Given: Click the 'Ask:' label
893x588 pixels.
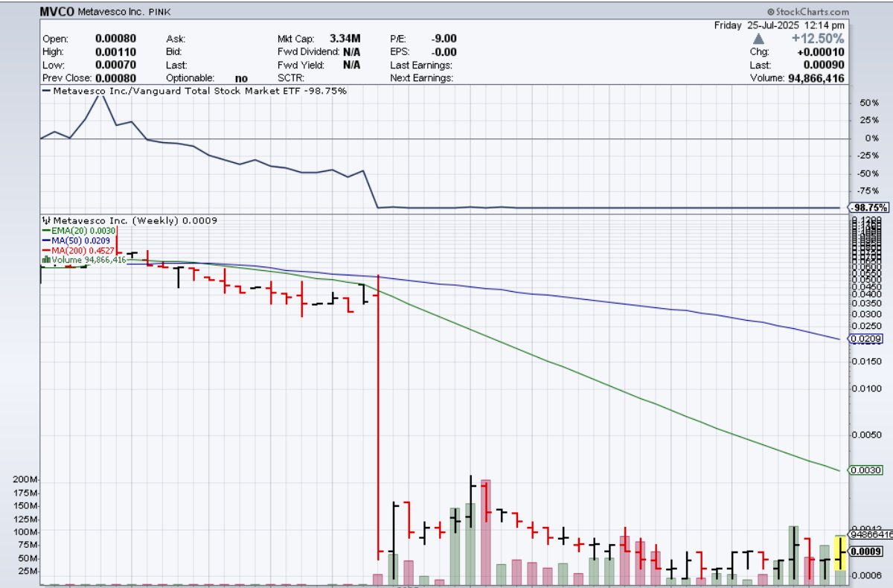Looking at the screenshot, I should point(176,39).
